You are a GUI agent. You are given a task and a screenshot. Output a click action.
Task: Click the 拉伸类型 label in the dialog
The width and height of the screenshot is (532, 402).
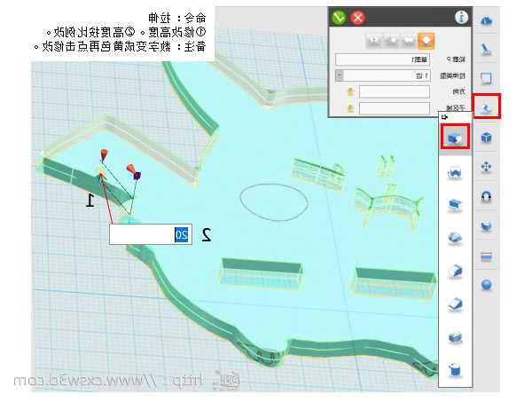[452, 75]
